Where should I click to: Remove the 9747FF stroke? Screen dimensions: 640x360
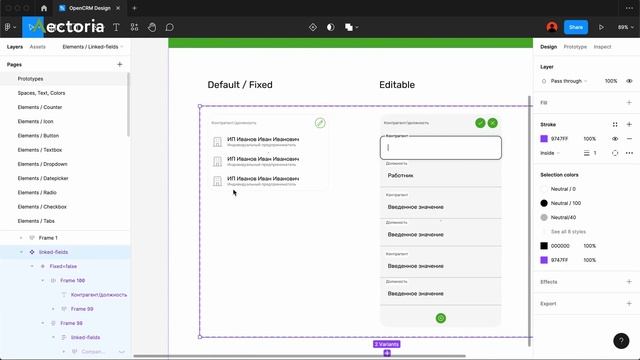pyautogui.click(x=629, y=139)
